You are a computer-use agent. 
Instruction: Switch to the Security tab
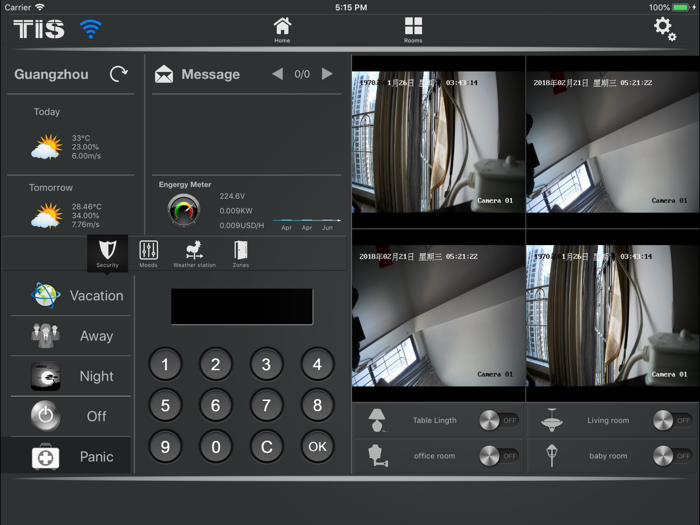pos(107,253)
